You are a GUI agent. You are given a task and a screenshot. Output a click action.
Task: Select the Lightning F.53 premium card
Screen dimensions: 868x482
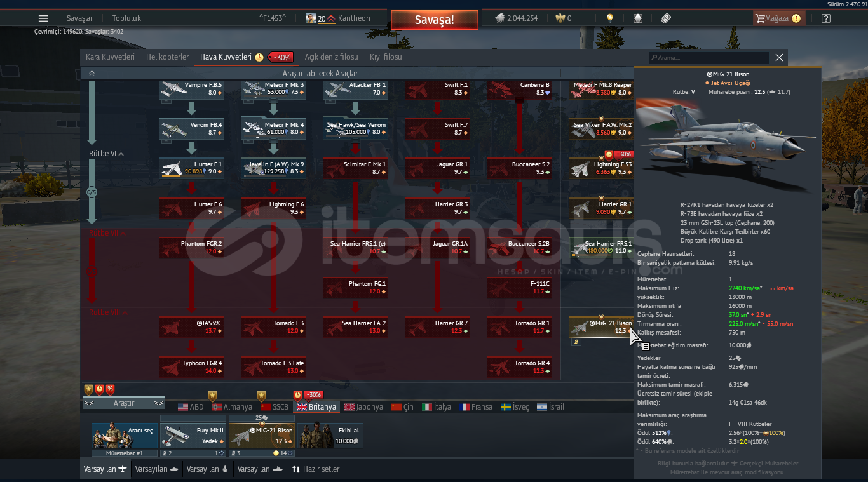pyautogui.click(x=602, y=168)
